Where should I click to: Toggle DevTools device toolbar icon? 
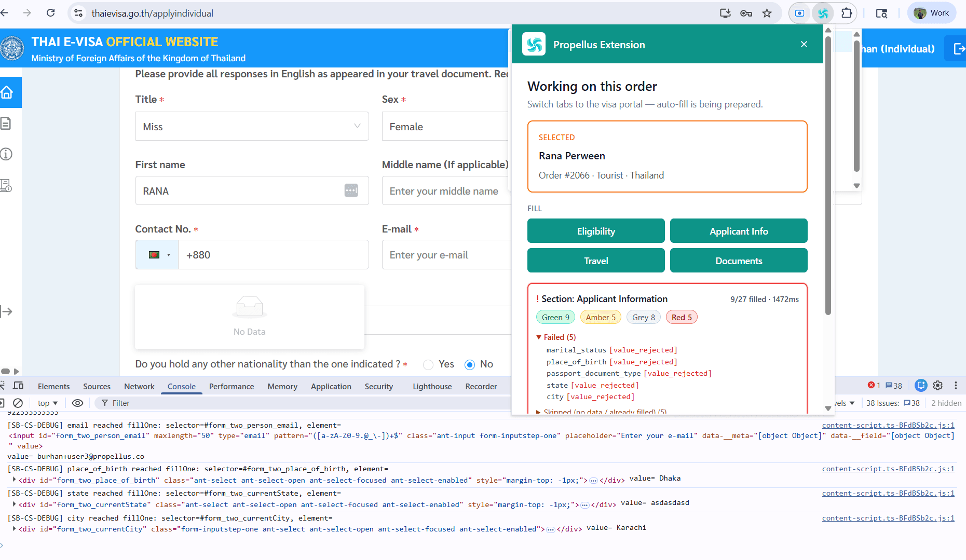tap(18, 386)
